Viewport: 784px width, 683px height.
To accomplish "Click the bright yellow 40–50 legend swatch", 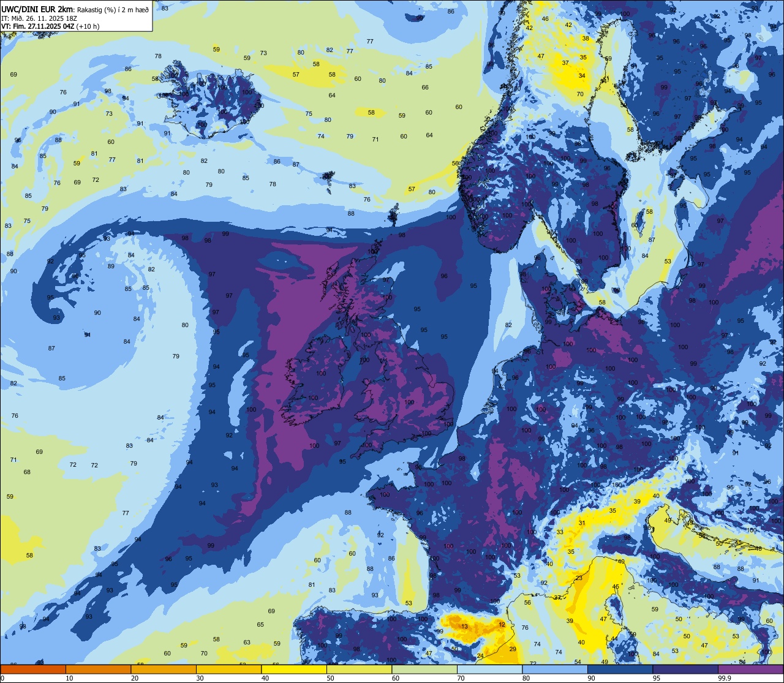I will pyautogui.click(x=294, y=669).
